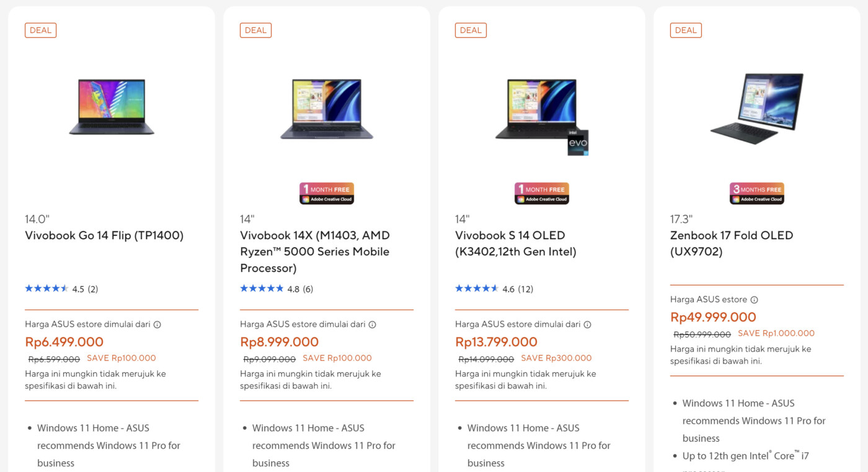868x472 pixels.
Task: Click the Intel Evo badge on Vivobook S 14 image
Action: (x=578, y=142)
